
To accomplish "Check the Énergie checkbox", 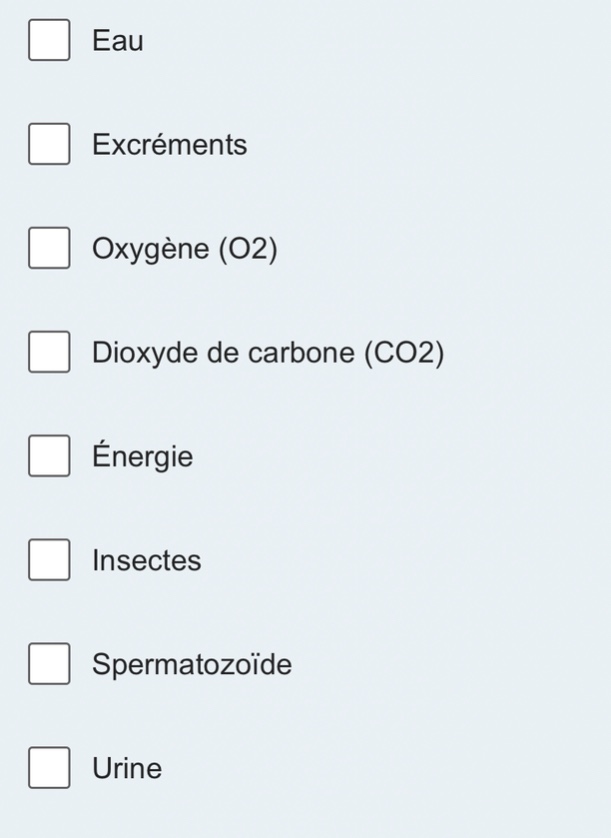I will [48, 456].
